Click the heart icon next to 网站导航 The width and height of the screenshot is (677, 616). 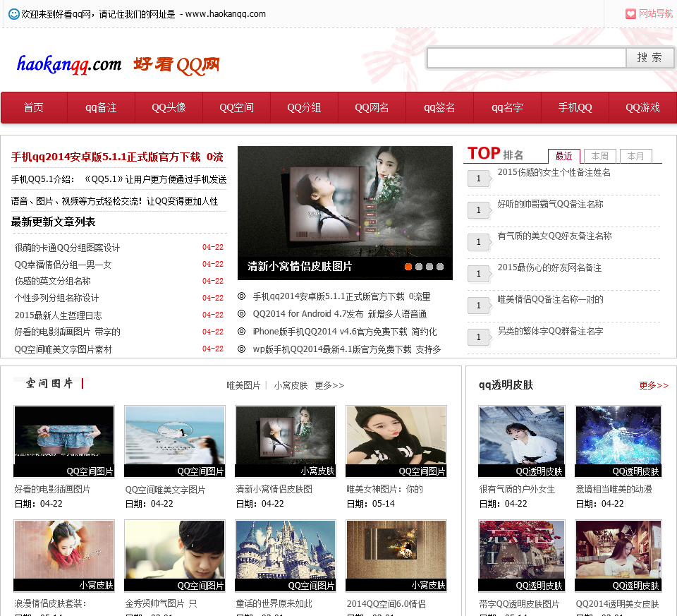coord(630,14)
